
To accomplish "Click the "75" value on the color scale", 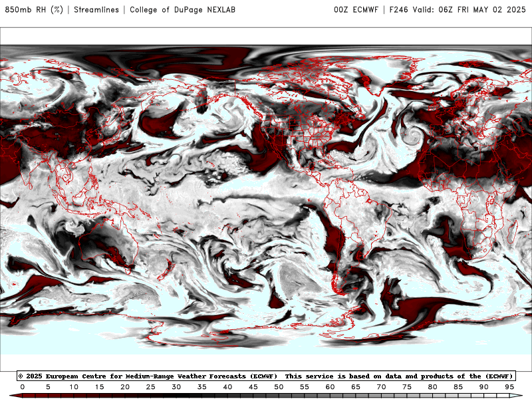I will [407, 387].
